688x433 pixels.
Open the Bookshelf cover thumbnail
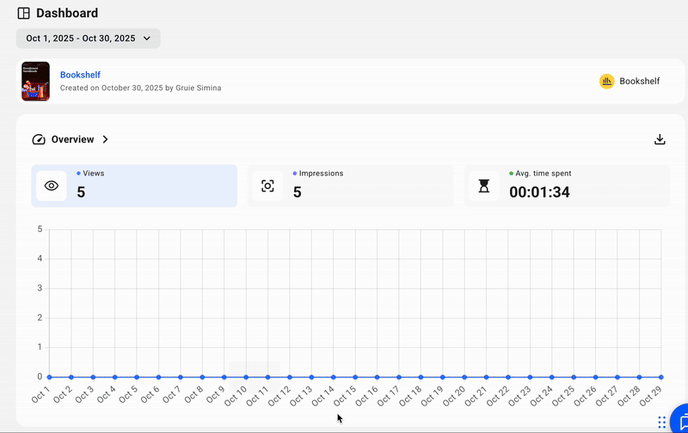[x=36, y=81]
